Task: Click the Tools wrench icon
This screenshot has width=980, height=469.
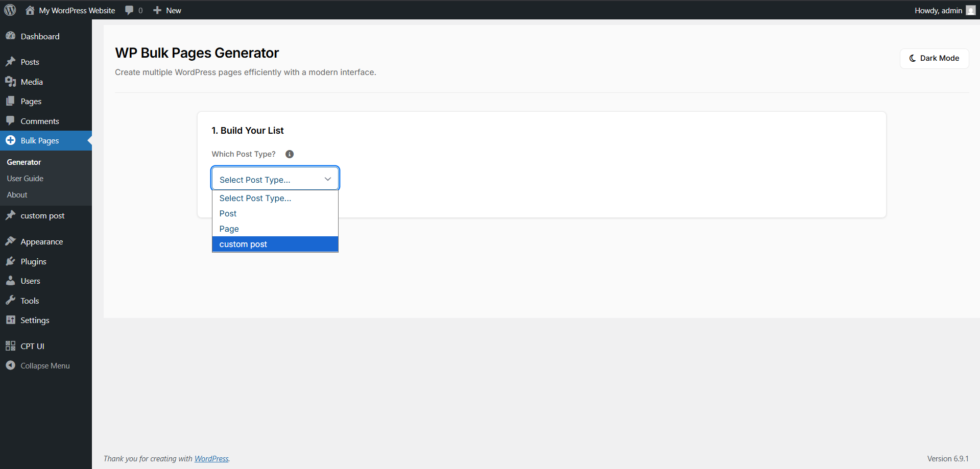Action: 11,300
